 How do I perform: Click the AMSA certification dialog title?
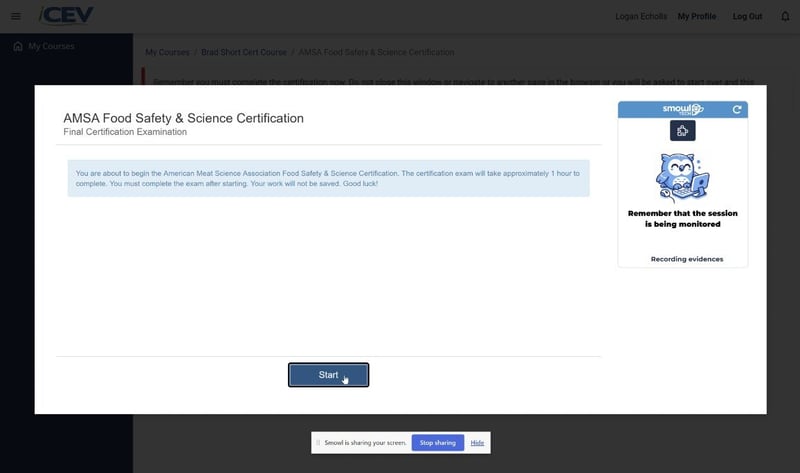pos(183,118)
